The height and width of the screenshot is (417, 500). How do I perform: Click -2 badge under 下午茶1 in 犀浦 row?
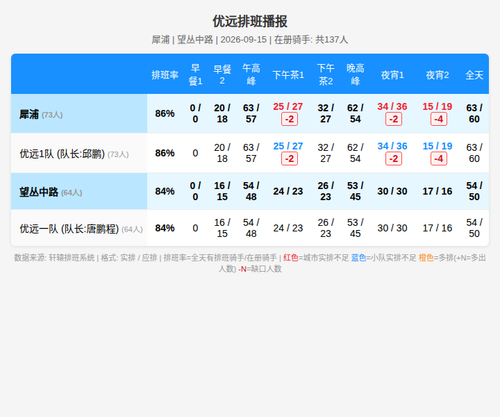pyautogui.click(x=289, y=119)
